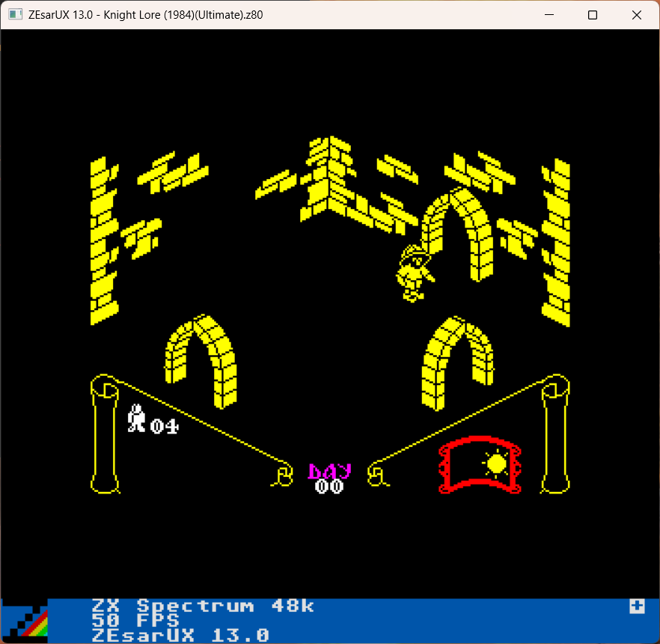The image size is (660, 644).
Task: Click the right yellow brick wall column
Action: coord(555,242)
